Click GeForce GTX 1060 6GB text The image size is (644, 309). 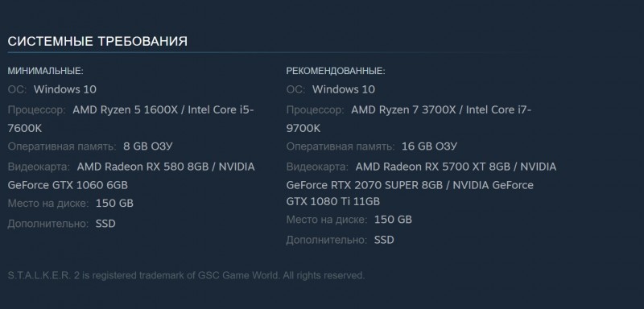(68, 185)
